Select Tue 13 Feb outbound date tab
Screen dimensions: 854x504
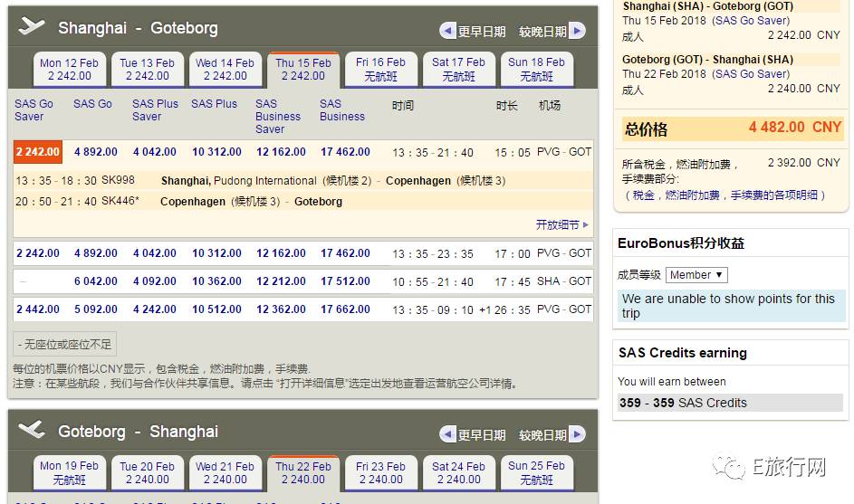coord(147,69)
